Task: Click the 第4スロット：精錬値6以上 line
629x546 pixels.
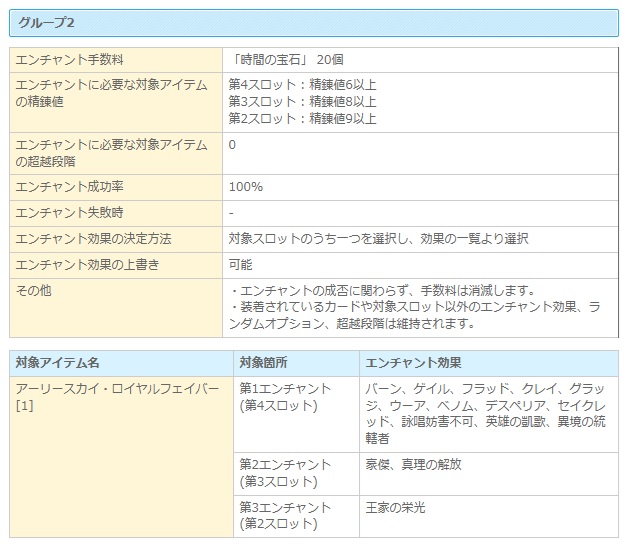Action: click(x=302, y=83)
